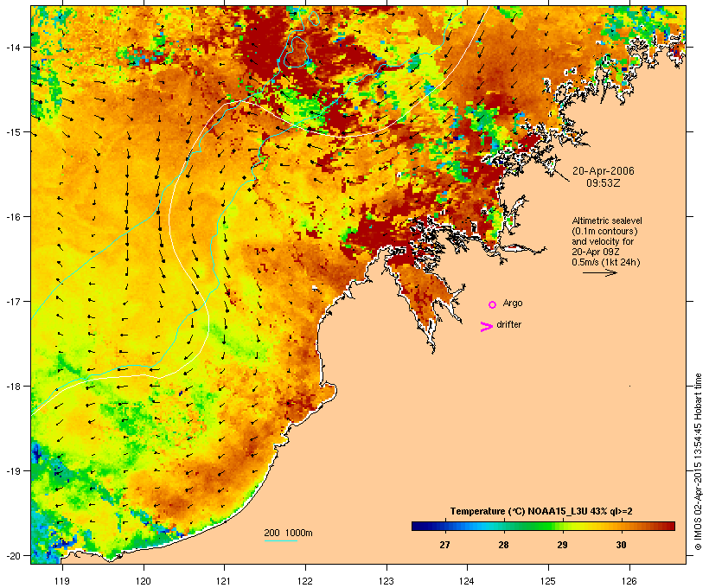Click the colorbar label '29'

pyautogui.click(x=563, y=545)
